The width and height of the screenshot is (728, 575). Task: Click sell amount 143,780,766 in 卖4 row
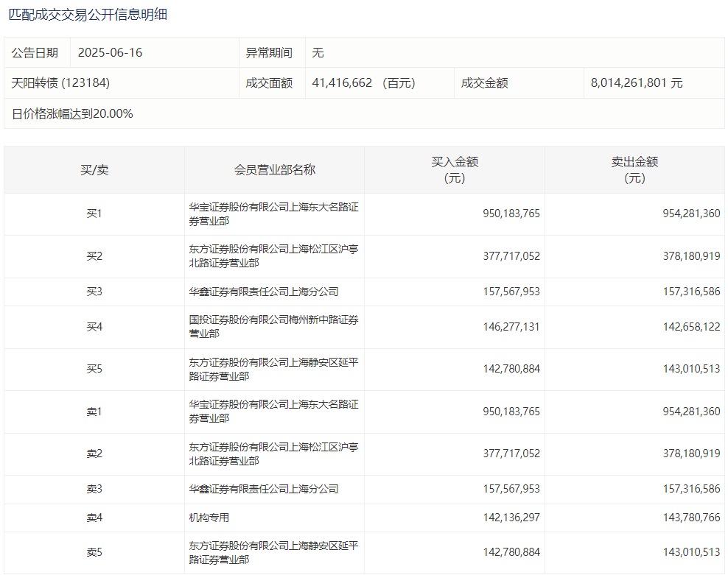[x=691, y=518]
